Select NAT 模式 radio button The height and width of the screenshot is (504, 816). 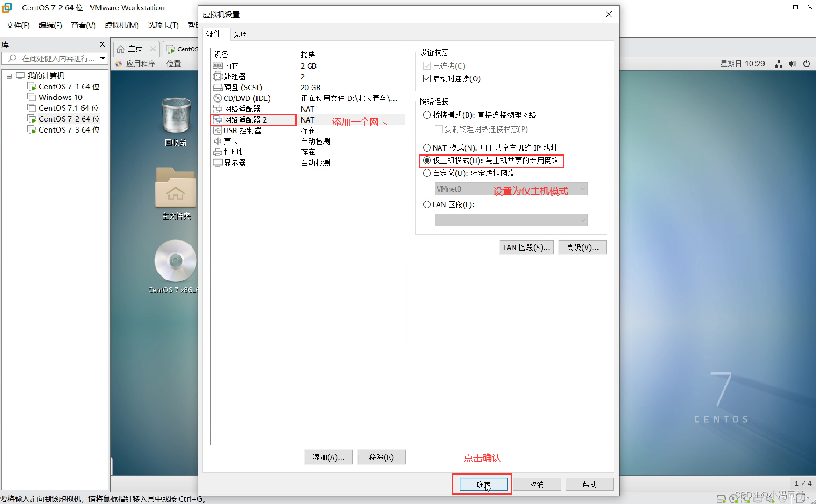click(426, 148)
